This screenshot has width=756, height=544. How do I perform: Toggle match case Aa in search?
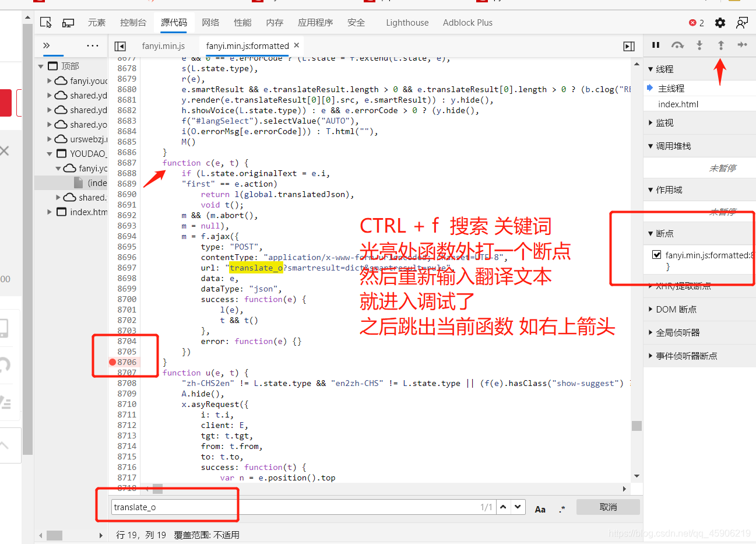pos(540,508)
